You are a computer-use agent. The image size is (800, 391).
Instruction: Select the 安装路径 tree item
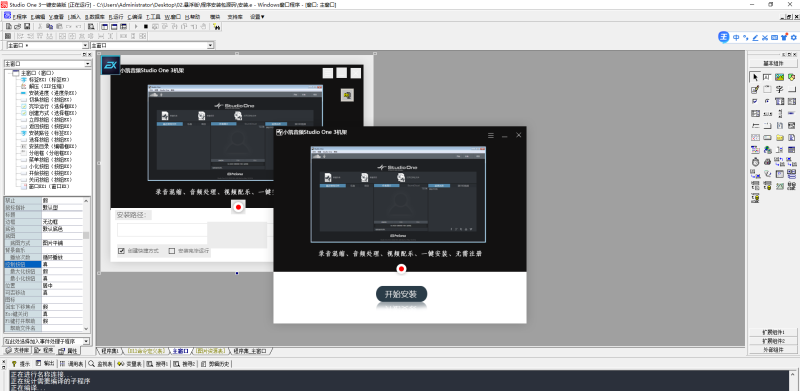[x=46, y=133]
